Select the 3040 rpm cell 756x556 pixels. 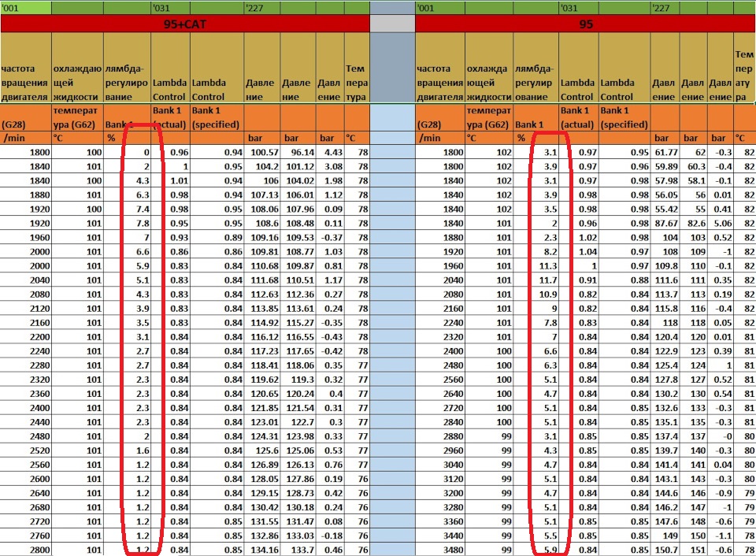(x=439, y=465)
